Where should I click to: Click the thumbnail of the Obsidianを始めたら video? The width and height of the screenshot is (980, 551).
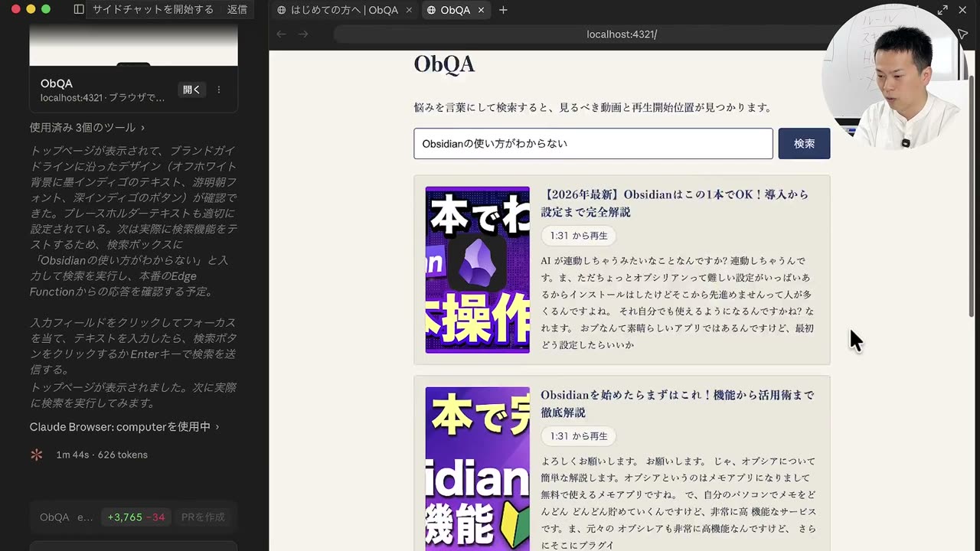[478, 468]
